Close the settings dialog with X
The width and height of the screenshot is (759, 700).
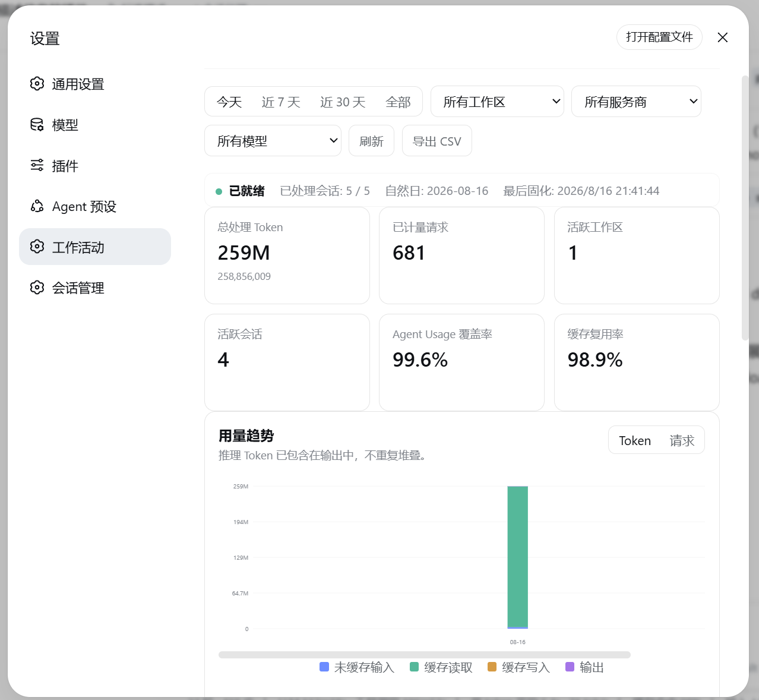tap(723, 37)
